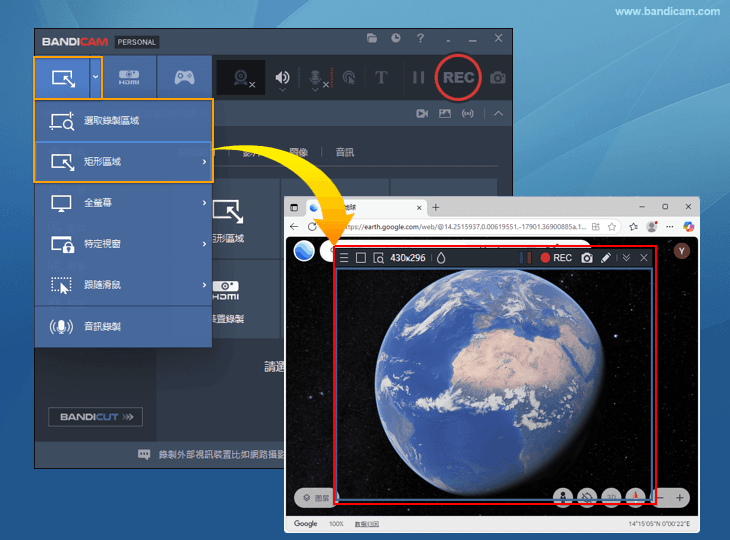The width and height of the screenshot is (730, 540).
Task: Click the pause button in Bandicam
Action: coord(419,77)
